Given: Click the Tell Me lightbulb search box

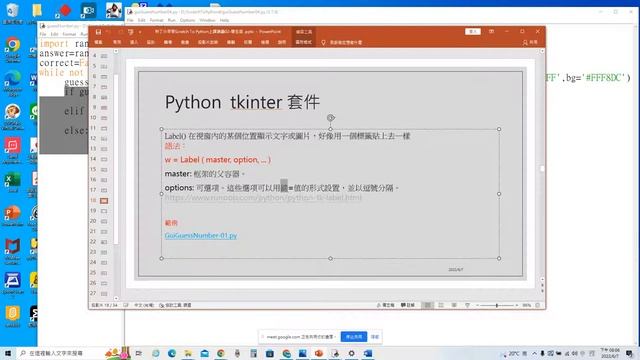Looking at the screenshot, I should click(342, 42).
